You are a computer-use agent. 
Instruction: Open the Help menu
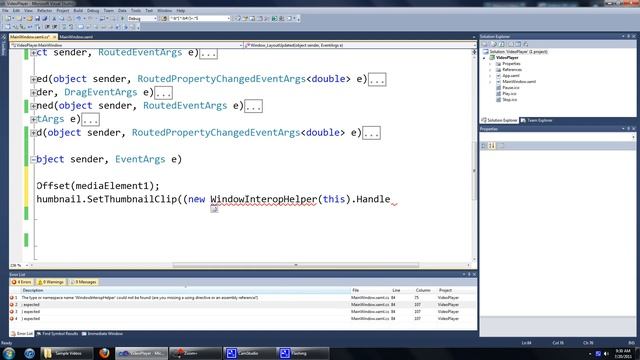point(180,11)
